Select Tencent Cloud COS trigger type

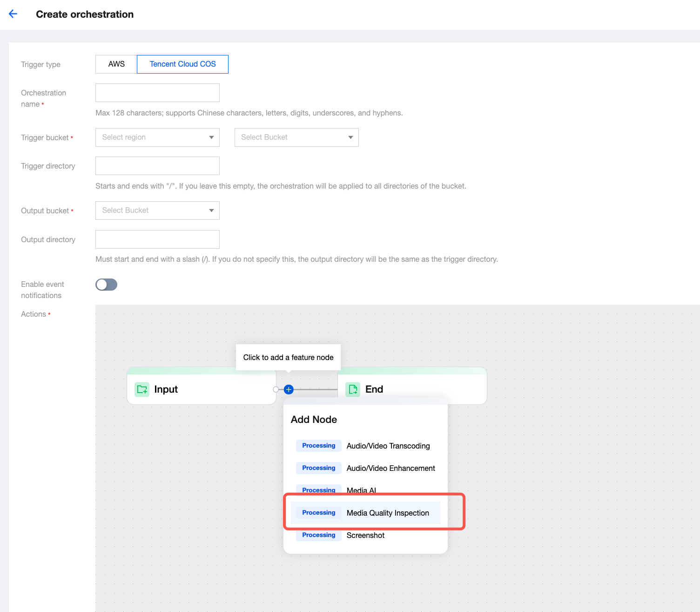tap(182, 64)
